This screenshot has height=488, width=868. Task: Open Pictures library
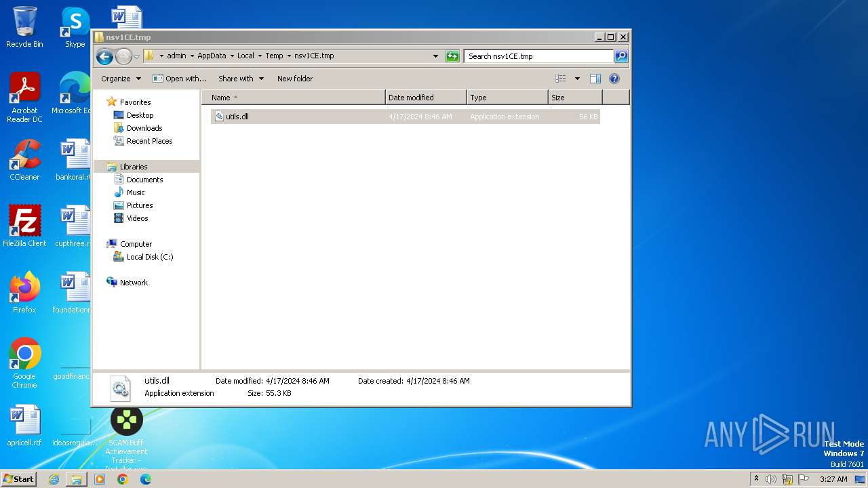point(140,205)
